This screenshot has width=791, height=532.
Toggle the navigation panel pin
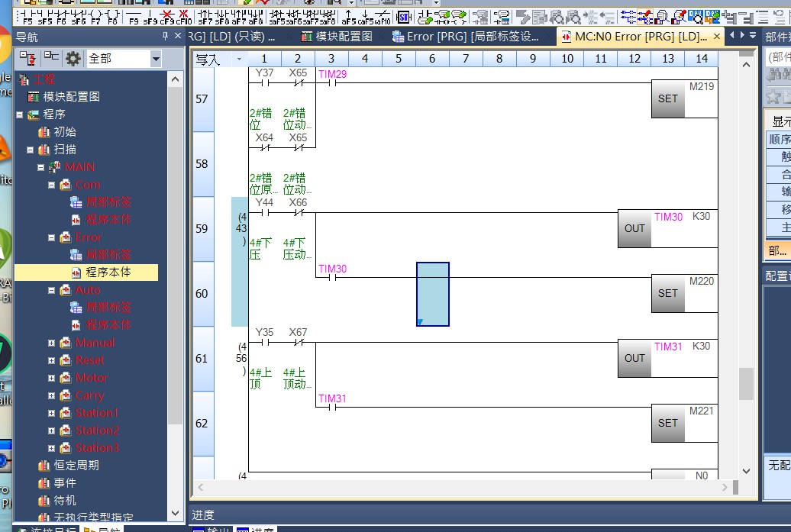pyautogui.click(x=166, y=37)
